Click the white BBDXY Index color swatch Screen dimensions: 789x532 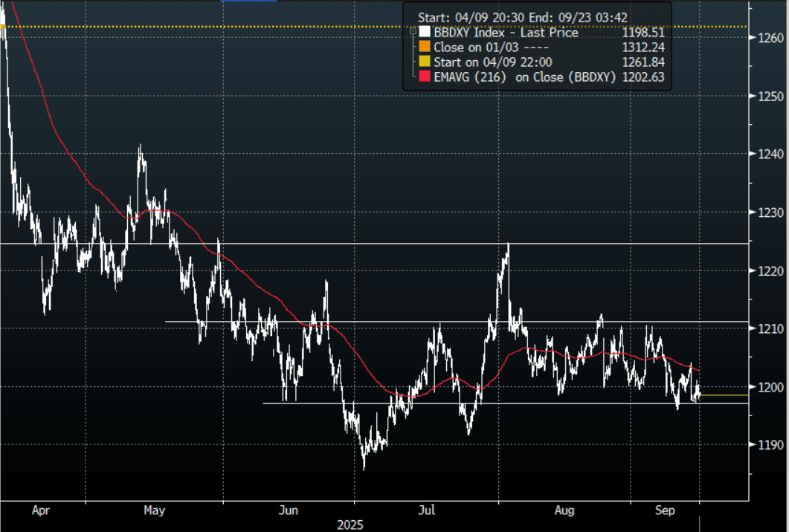tap(424, 33)
